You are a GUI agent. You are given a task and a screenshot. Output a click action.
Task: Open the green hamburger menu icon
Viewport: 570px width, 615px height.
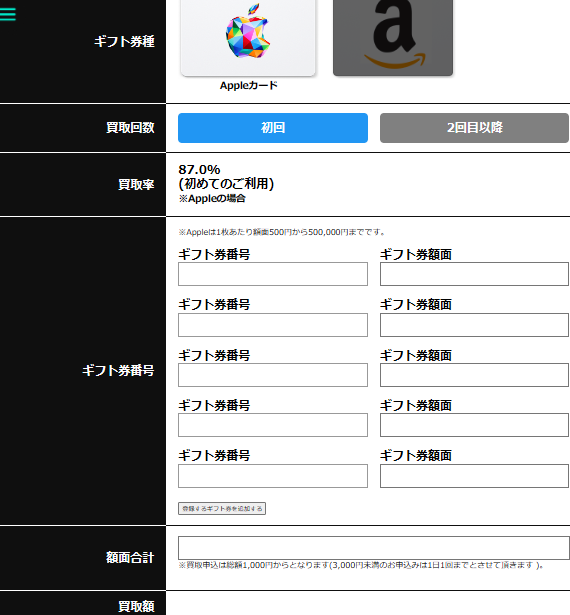tap(7, 14)
